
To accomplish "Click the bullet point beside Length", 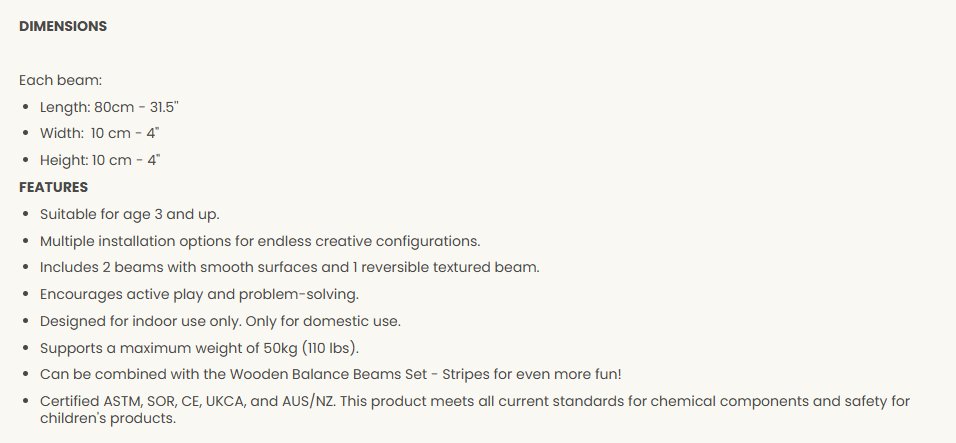I will point(26,107).
